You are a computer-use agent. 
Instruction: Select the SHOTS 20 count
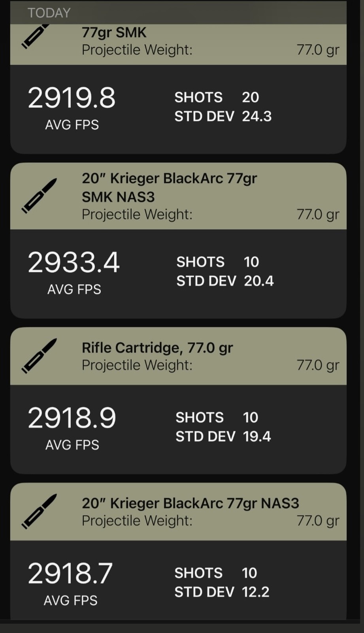click(217, 97)
